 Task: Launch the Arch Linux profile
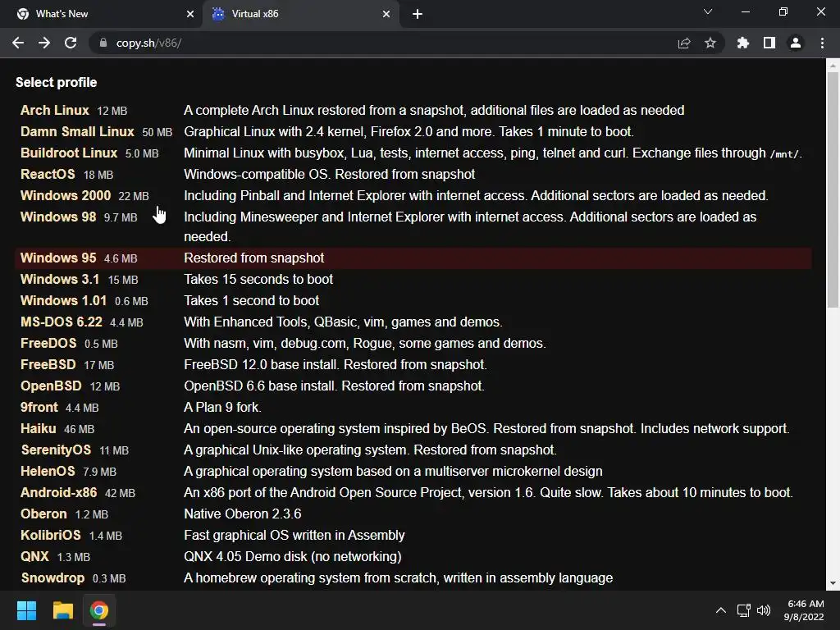[x=55, y=111]
